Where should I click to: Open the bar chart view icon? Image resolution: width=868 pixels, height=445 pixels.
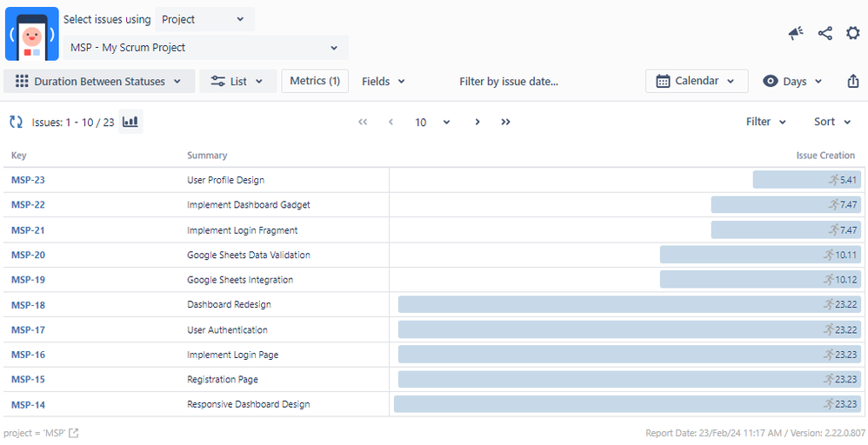pyautogui.click(x=130, y=122)
